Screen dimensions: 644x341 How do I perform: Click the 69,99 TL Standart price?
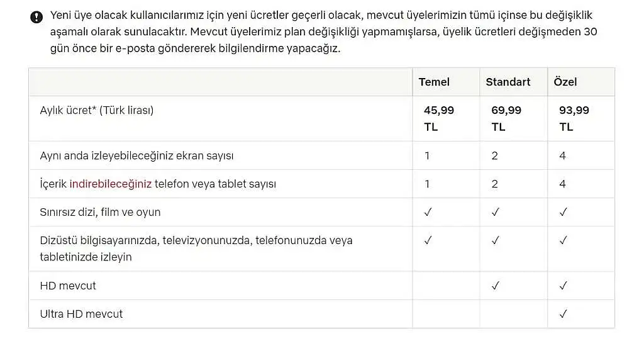(x=506, y=118)
